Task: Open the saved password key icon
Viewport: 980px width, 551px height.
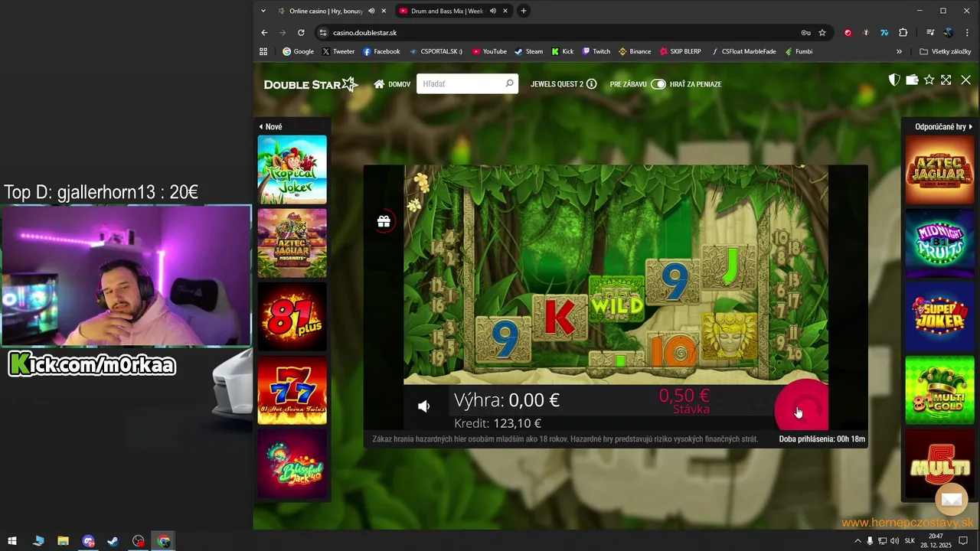Action: click(x=805, y=33)
